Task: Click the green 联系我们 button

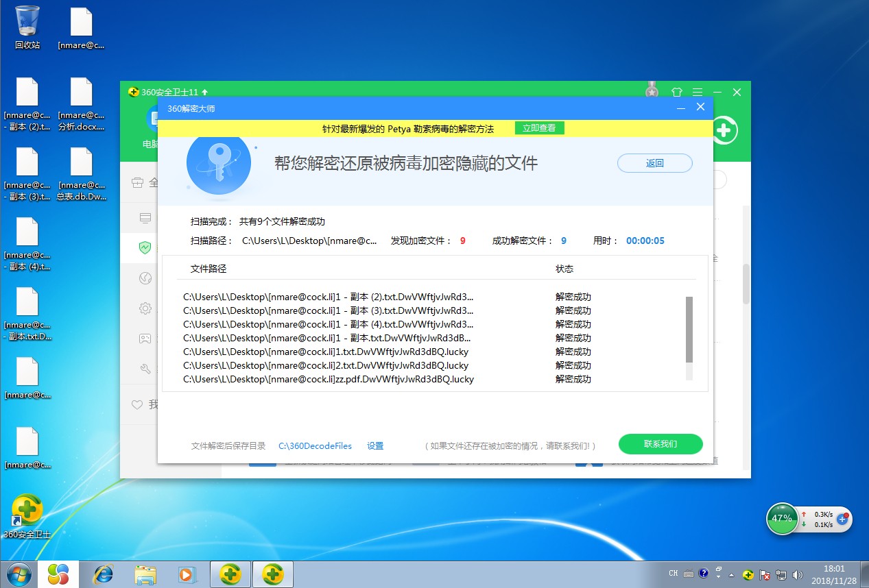Action: click(x=660, y=444)
